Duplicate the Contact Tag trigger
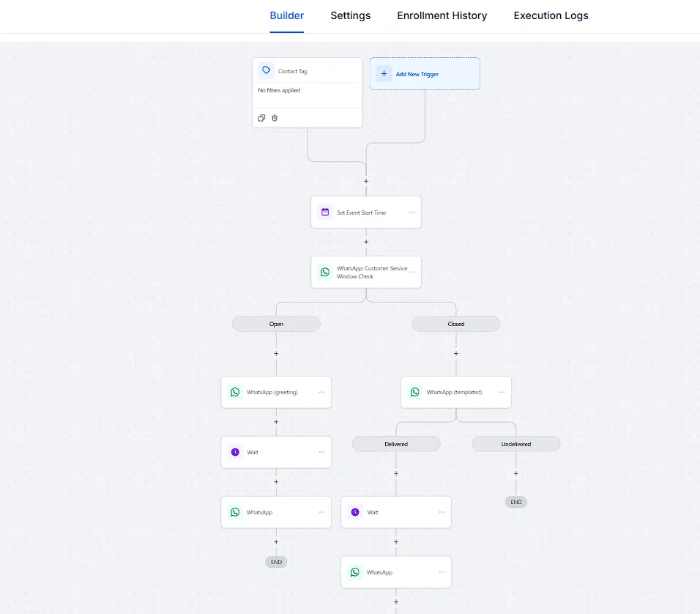 point(262,118)
